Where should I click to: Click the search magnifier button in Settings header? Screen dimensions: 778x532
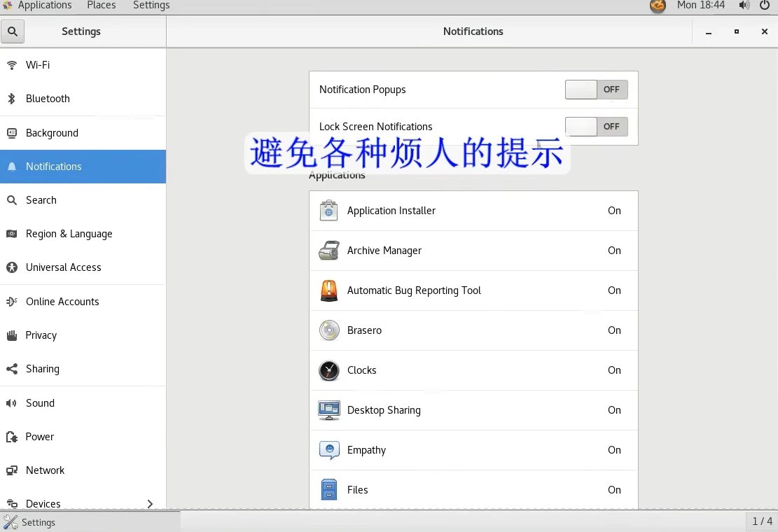pyautogui.click(x=13, y=31)
